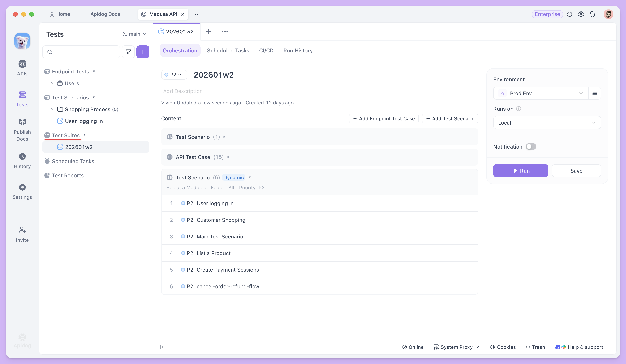Click the filter funnel icon
626x364 pixels.
point(128,52)
